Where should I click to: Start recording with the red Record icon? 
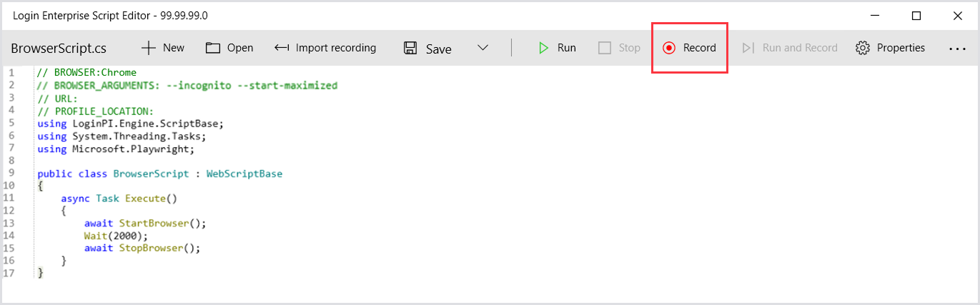coord(669,48)
